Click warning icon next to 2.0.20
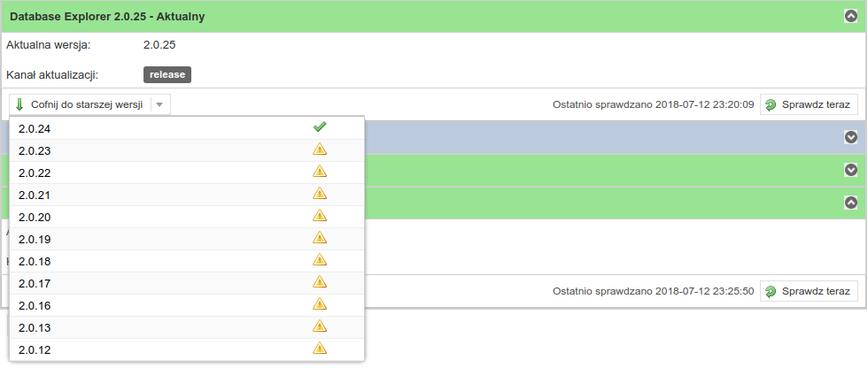This screenshot has height=368, width=868. (320, 215)
